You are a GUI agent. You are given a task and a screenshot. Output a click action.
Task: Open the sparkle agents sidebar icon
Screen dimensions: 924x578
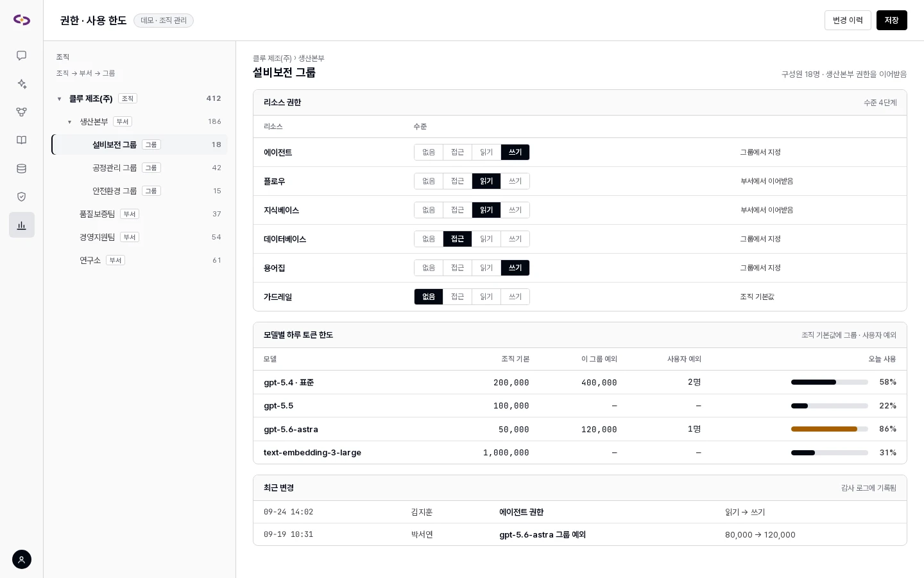[x=22, y=84]
